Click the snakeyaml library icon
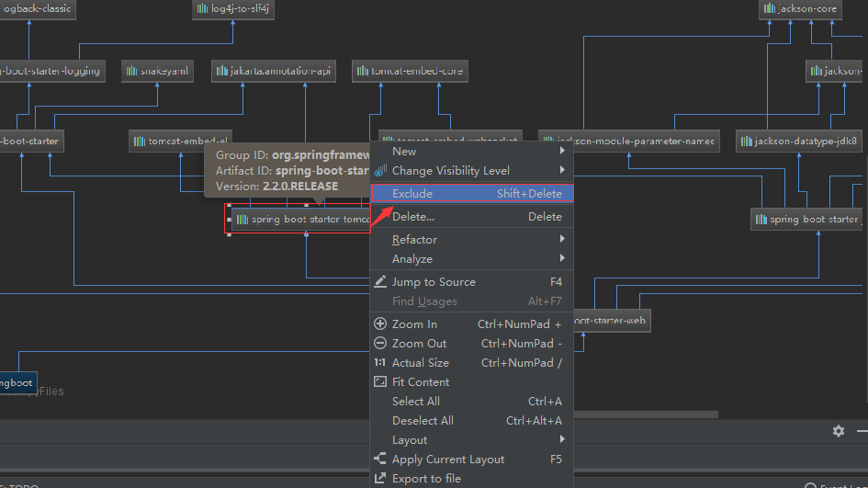 tap(131, 71)
